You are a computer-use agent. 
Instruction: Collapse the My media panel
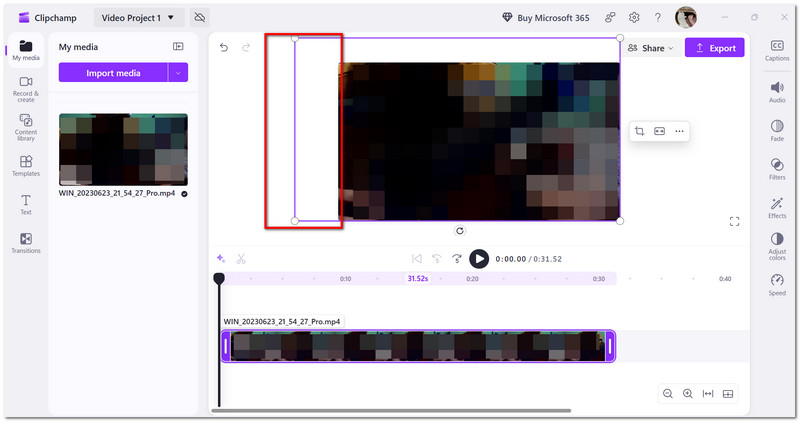(x=178, y=46)
